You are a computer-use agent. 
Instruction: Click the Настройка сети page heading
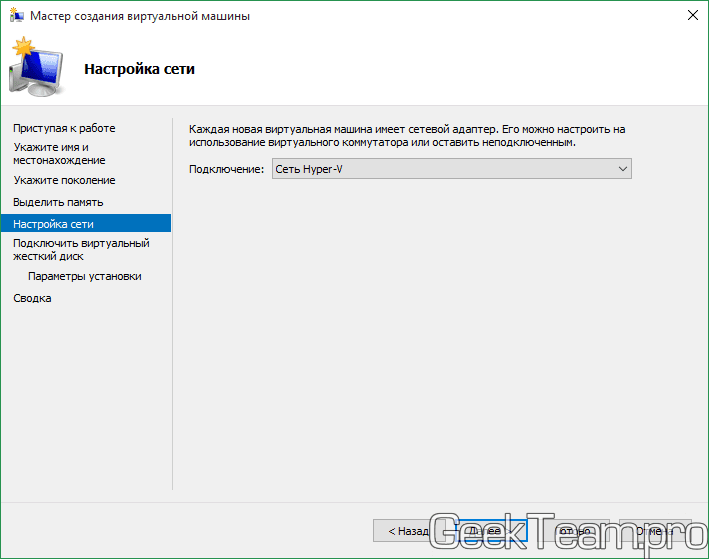pos(139,69)
